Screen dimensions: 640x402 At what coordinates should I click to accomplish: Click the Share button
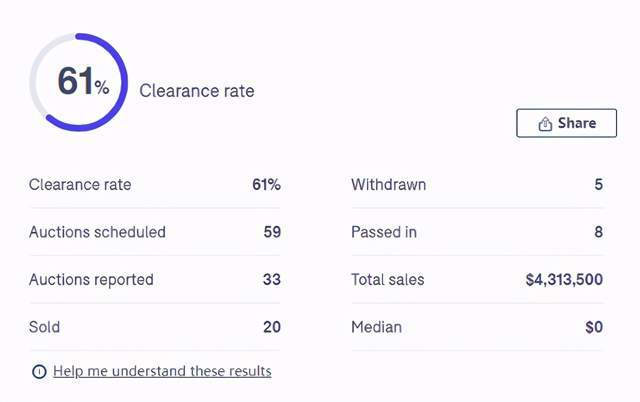(x=566, y=123)
